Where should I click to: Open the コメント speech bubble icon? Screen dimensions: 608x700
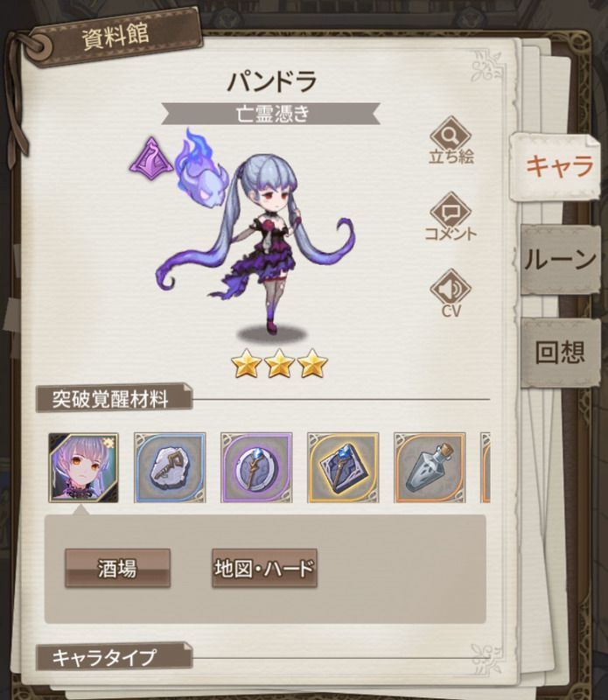[451, 217]
